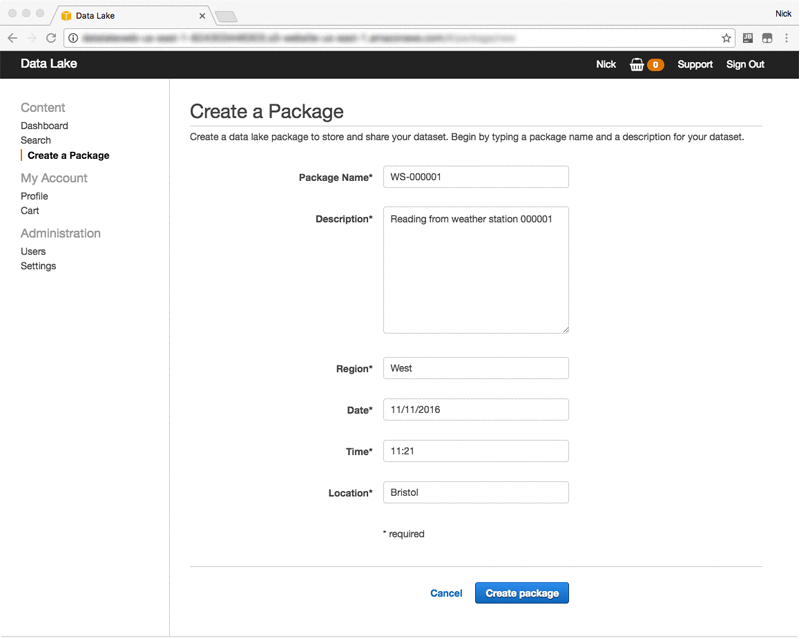Click the Location field containing Bristol

tap(475, 492)
